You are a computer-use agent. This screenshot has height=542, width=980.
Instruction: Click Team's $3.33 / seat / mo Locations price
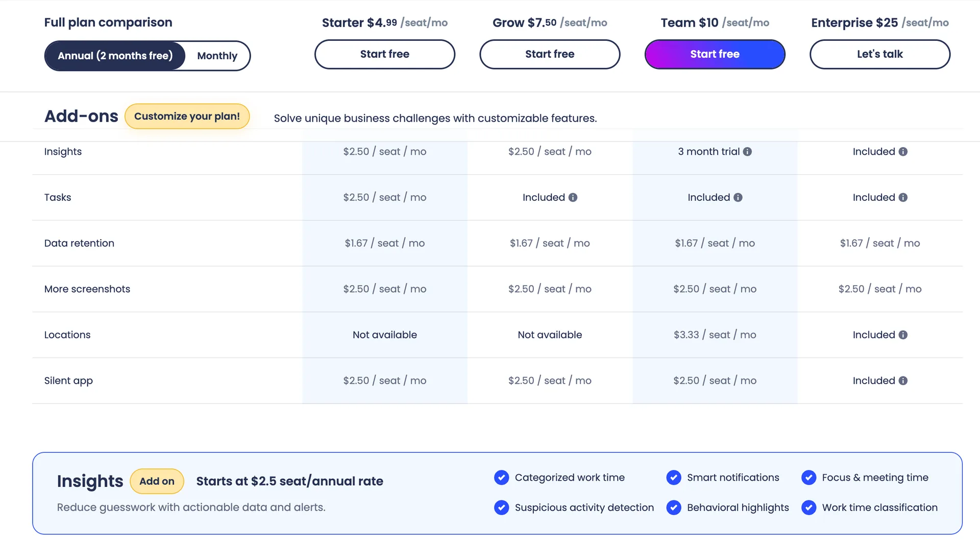click(715, 335)
